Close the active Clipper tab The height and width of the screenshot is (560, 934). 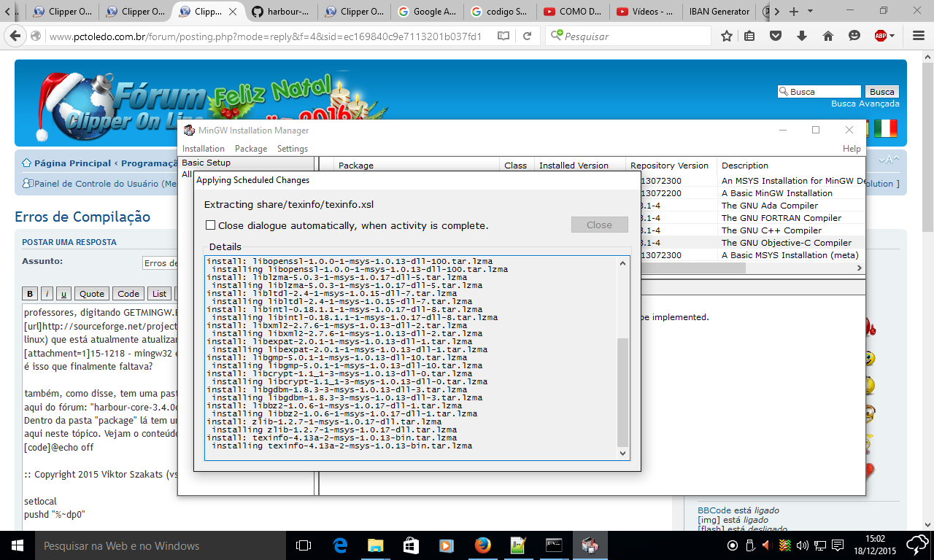(x=233, y=12)
